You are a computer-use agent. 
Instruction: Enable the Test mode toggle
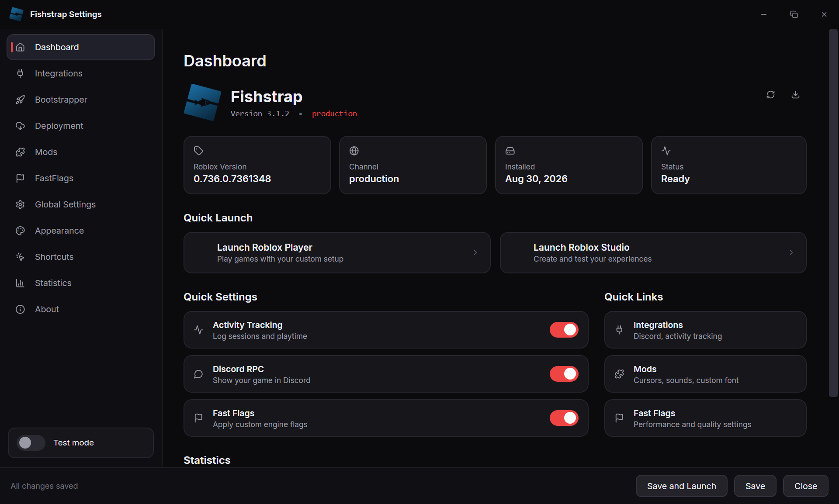31,443
